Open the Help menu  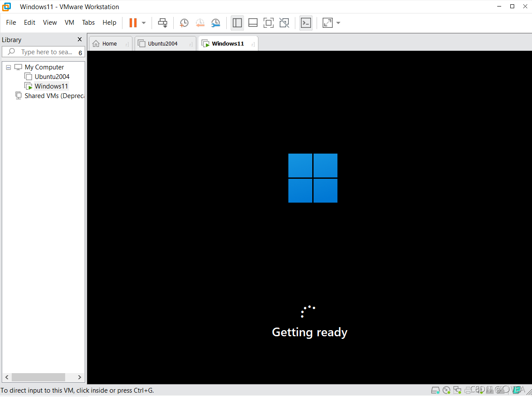click(x=109, y=23)
